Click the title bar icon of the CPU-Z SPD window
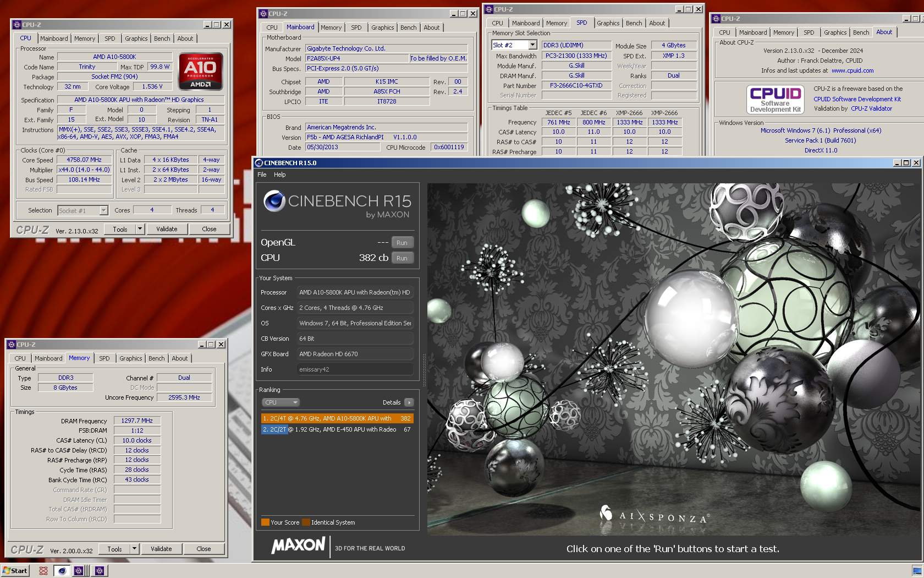This screenshot has height=578, width=924. pos(489,9)
